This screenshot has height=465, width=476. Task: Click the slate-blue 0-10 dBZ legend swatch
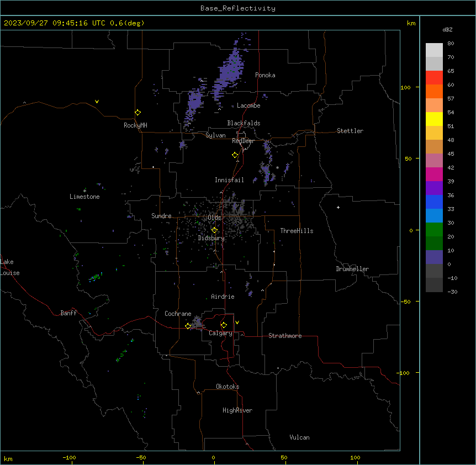434,257
